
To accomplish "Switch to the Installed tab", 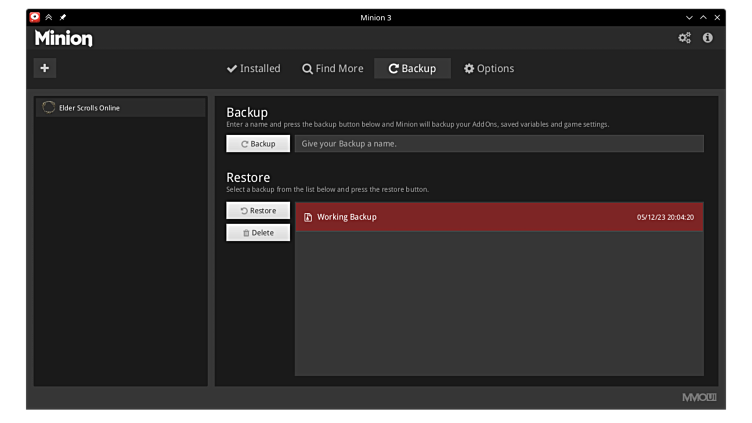I will tap(254, 69).
